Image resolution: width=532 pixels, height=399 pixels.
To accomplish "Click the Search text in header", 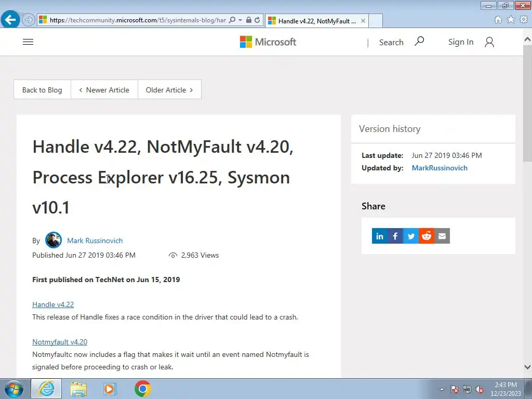I will [x=391, y=42].
